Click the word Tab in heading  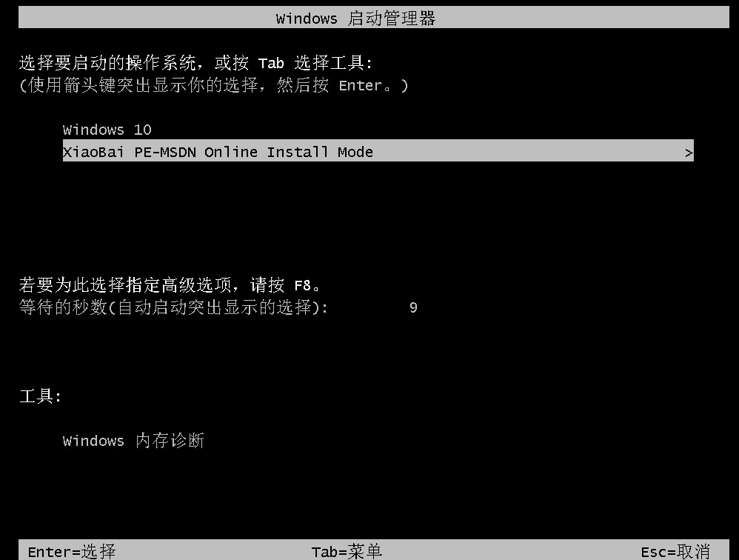click(271, 63)
